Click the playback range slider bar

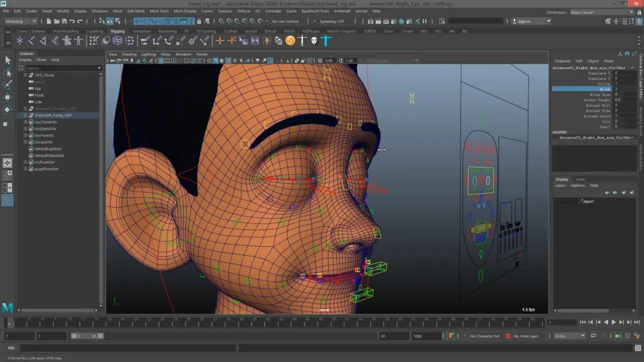pos(86,336)
